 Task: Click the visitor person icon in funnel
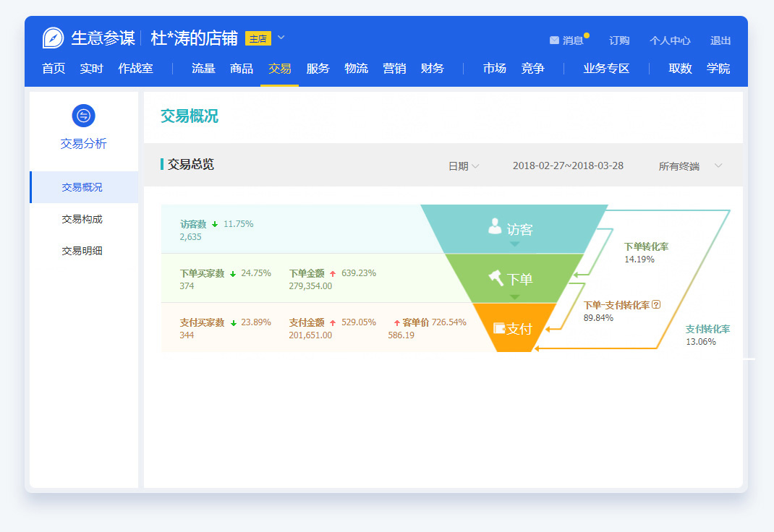coord(495,226)
